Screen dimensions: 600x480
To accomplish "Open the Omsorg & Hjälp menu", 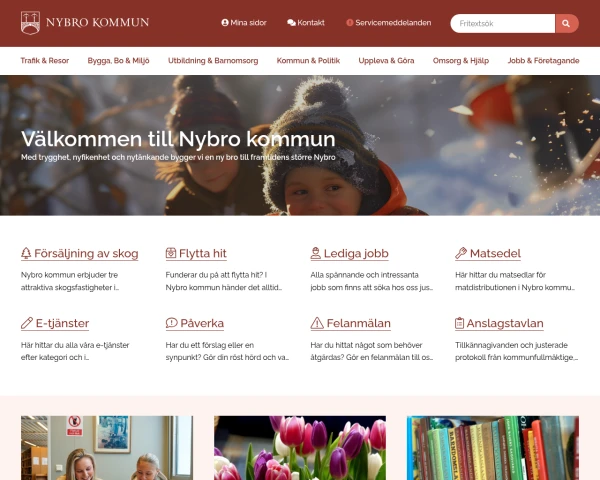I will tap(461, 60).
